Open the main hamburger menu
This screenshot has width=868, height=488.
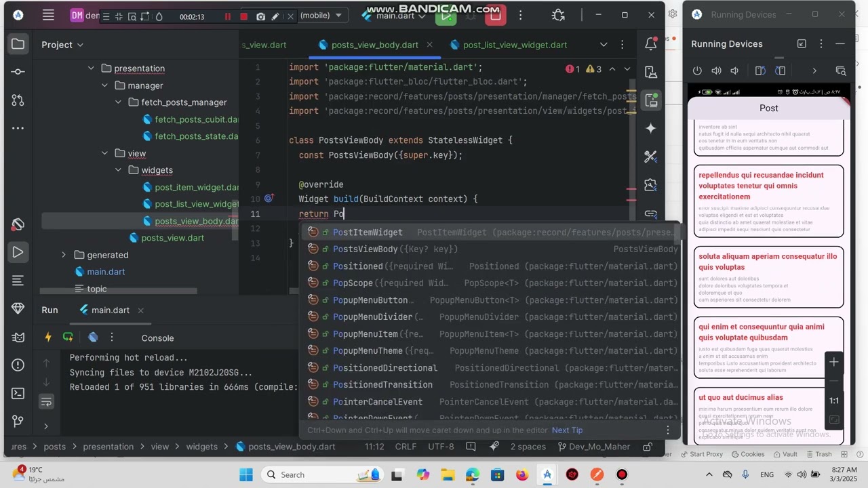click(48, 15)
